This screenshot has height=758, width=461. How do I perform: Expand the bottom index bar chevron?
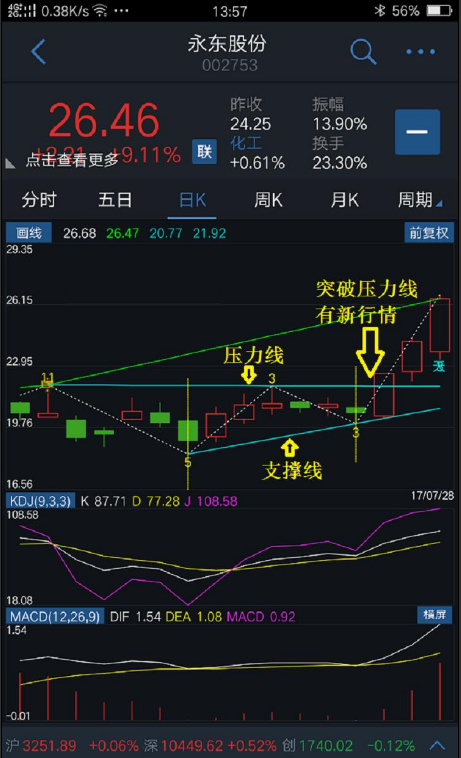437,745
